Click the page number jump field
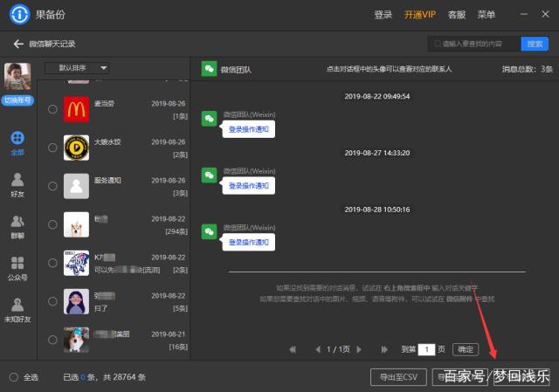The width and height of the screenshot is (559, 392). click(x=426, y=349)
